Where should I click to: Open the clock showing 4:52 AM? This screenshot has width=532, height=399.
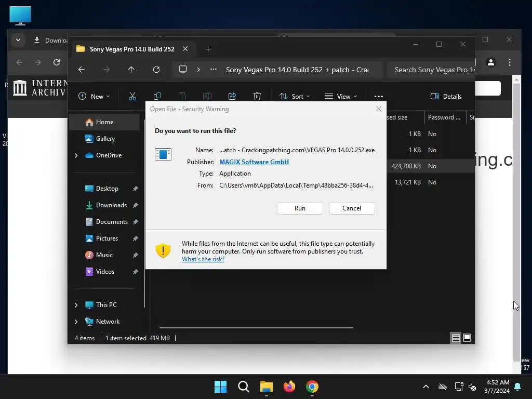[x=497, y=387]
